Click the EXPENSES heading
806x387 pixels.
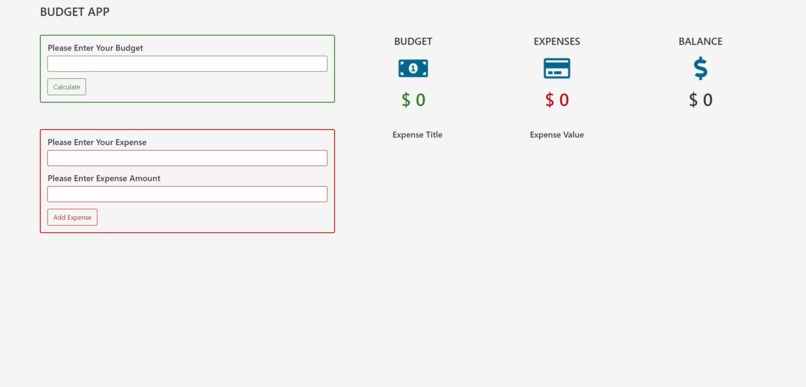557,42
